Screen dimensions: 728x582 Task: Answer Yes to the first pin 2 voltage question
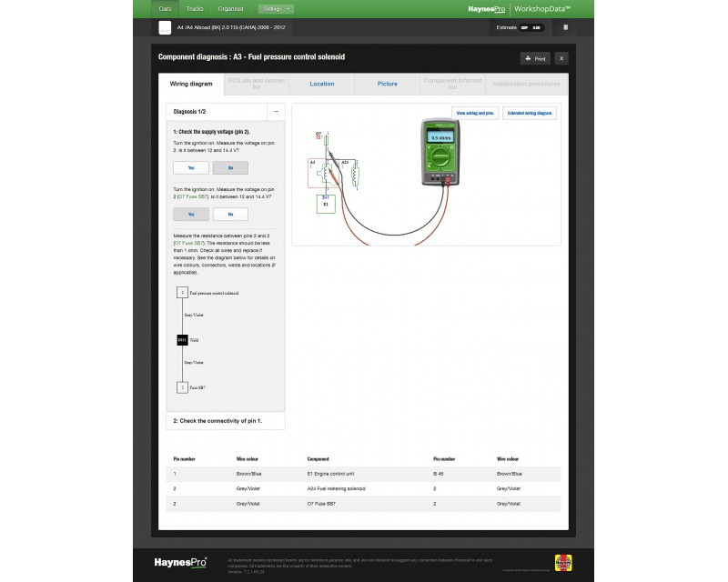coord(191,168)
